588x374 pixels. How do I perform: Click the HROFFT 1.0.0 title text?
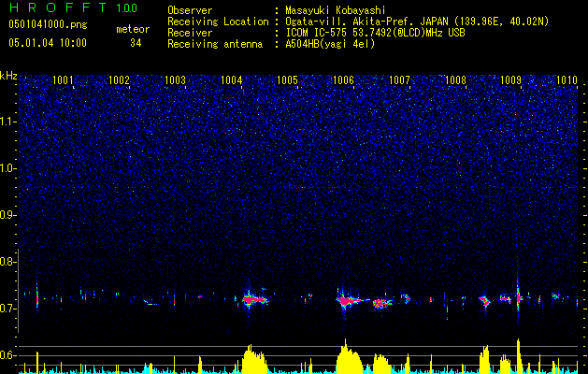pos(73,7)
